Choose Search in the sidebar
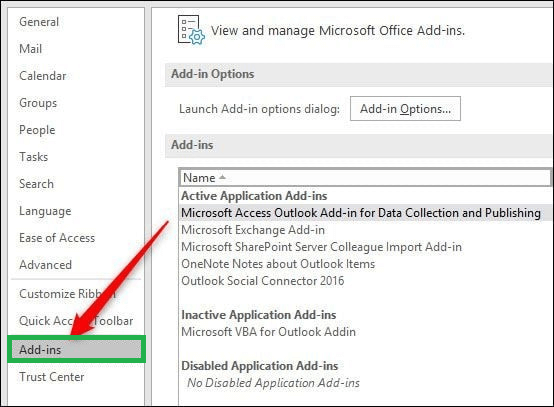The width and height of the screenshot is (554, 407). pos(36,184)
